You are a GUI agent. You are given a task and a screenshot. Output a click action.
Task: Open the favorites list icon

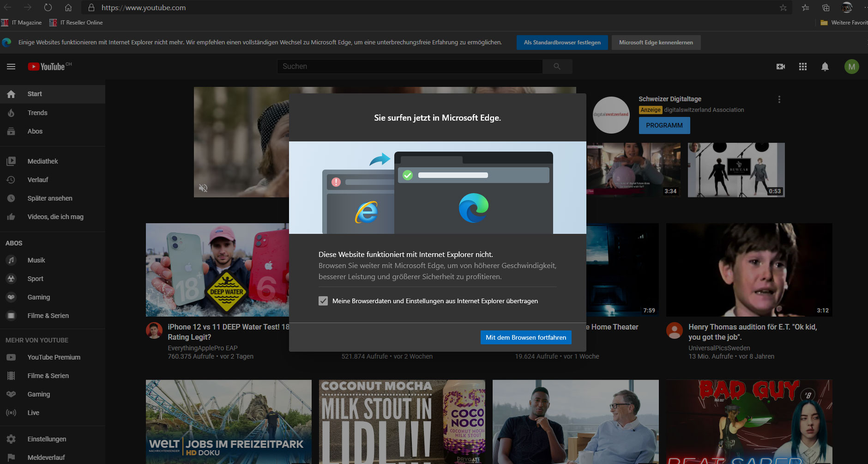(x=805, y=7)
